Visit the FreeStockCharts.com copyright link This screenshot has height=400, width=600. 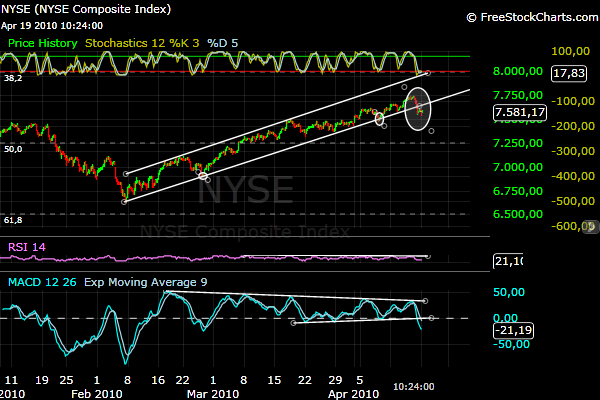(x=532, y=17)
